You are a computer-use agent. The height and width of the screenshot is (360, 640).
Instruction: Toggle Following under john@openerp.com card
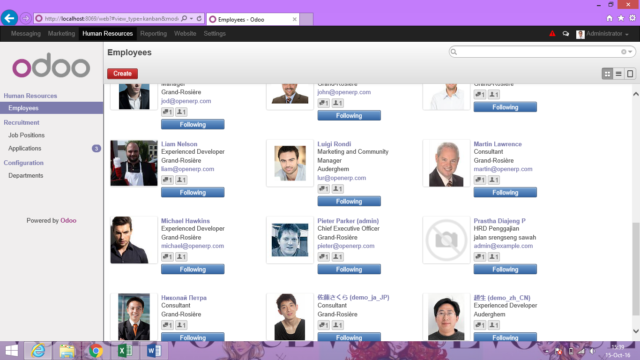[349, 116]
